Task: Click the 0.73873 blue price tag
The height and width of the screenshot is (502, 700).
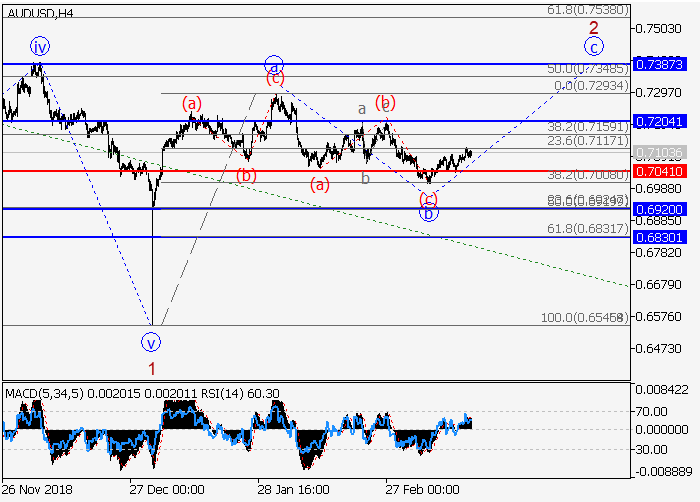Action: [x=659, y=64]
